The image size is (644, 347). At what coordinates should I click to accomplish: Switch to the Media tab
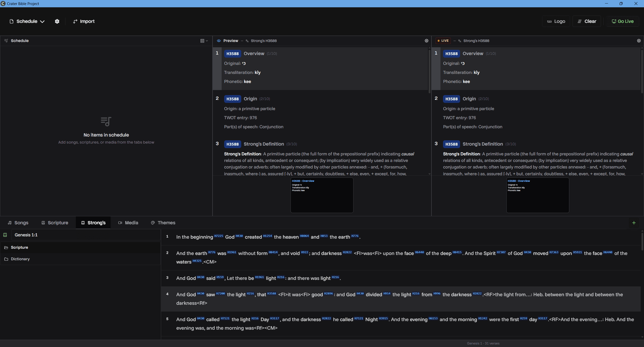[x=128, y=223]
